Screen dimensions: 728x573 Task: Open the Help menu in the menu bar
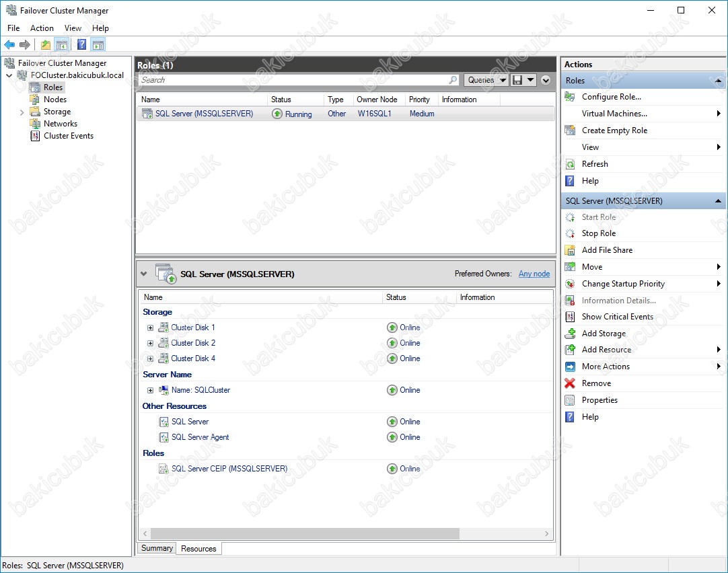click(100, 28)
